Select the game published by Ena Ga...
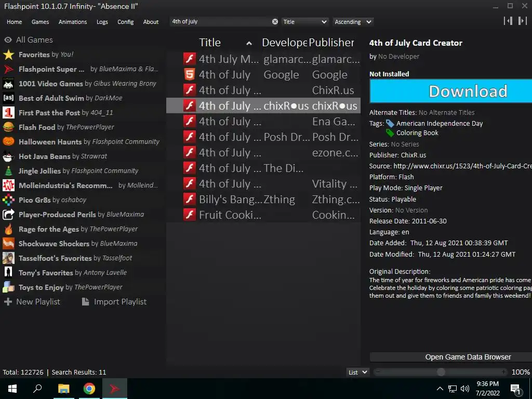Screen dimensions: 532x399 click(x=263, y=121)
